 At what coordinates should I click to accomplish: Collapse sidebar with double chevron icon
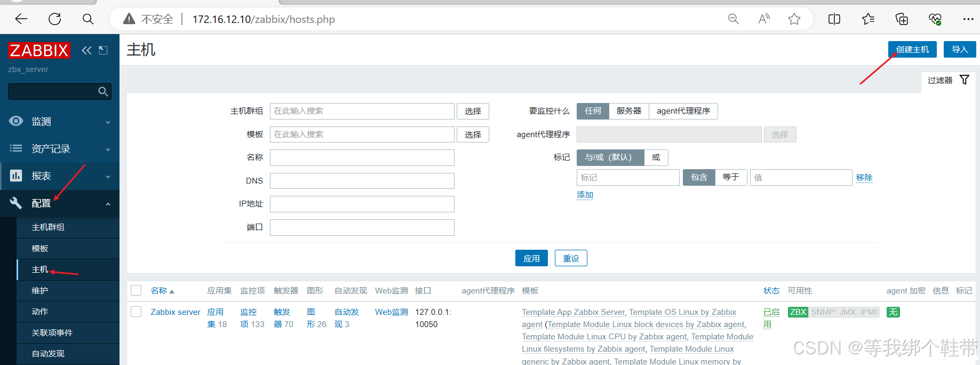tap(86, 50)
